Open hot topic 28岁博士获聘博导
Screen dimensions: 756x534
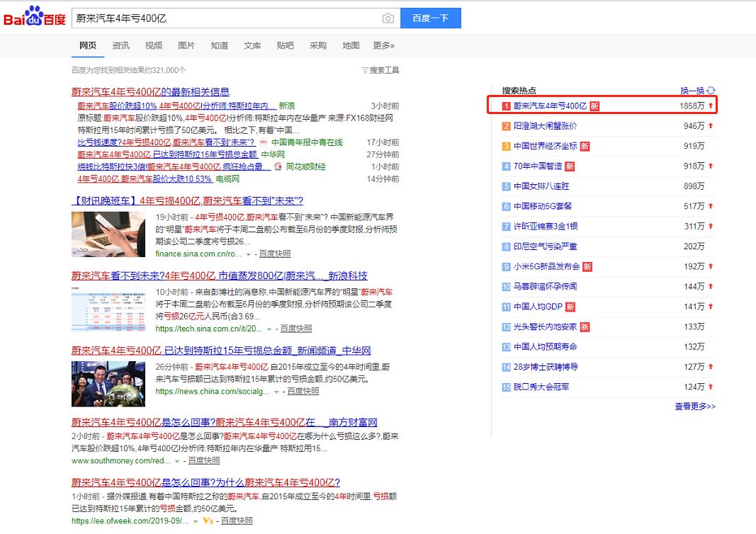(x=546, y=367)
